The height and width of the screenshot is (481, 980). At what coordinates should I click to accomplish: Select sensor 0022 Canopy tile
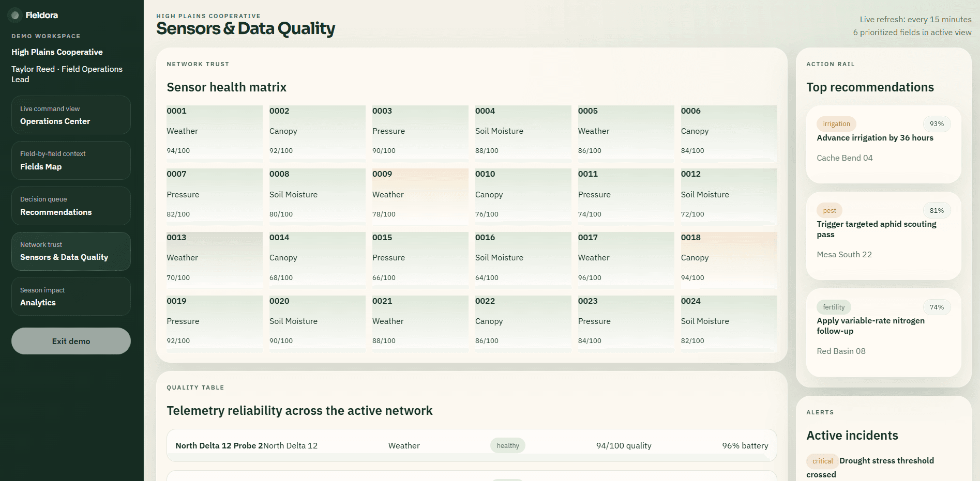pos(523,324)
